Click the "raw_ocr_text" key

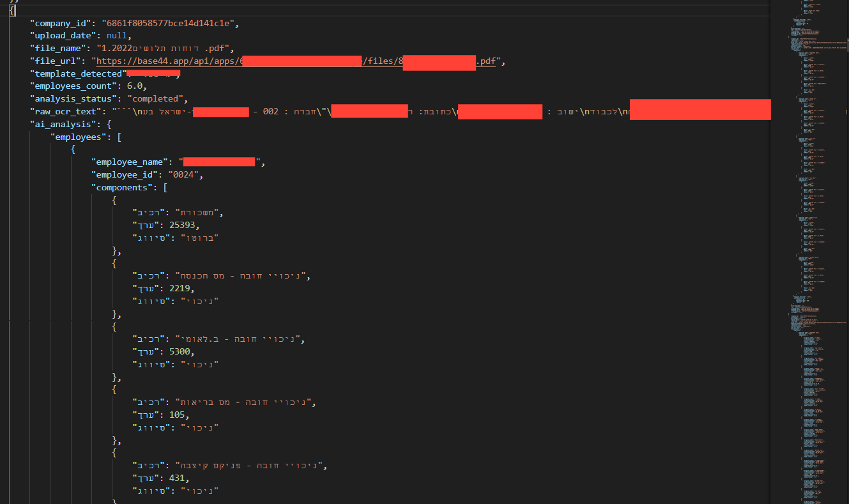66,112
